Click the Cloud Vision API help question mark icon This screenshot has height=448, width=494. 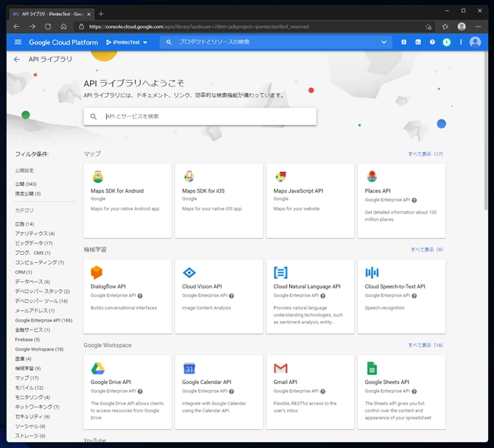pyautogui.click(x=232, y=296)
